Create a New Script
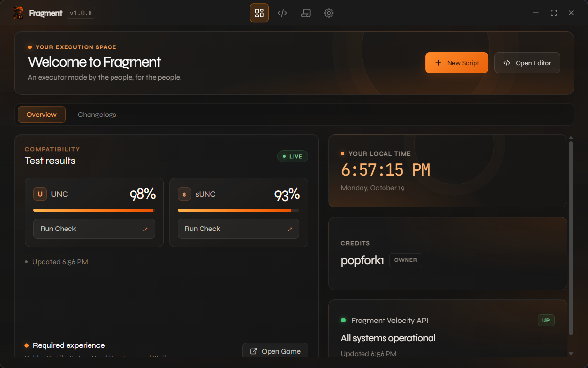Image resolution: width=588 pixels, height=368 pixels. (x=456, y=63)
